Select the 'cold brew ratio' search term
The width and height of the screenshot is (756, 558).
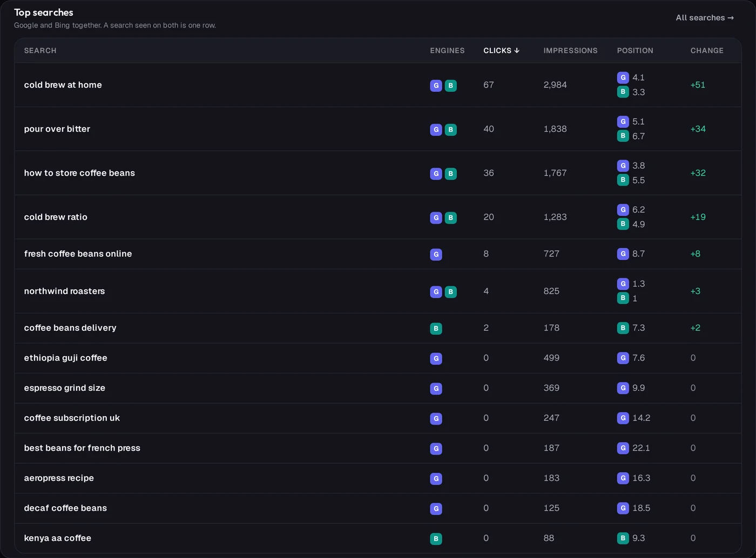[x=56, y=217]
